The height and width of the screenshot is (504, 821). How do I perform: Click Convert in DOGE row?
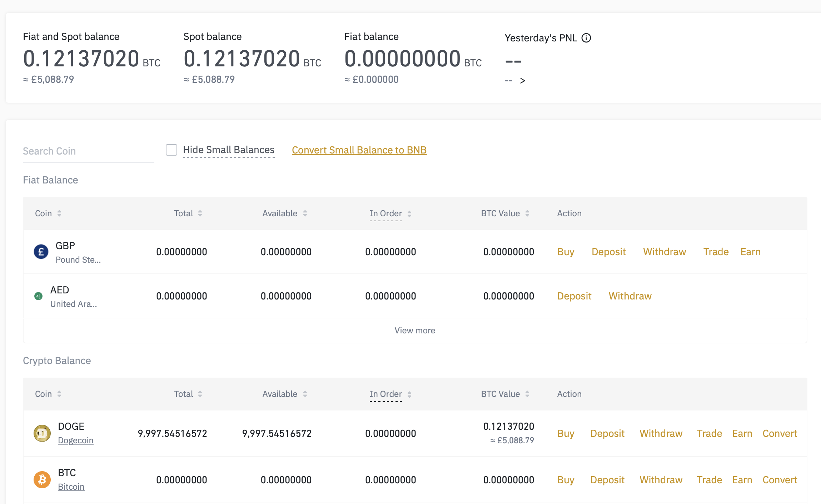tap(780, 433)
